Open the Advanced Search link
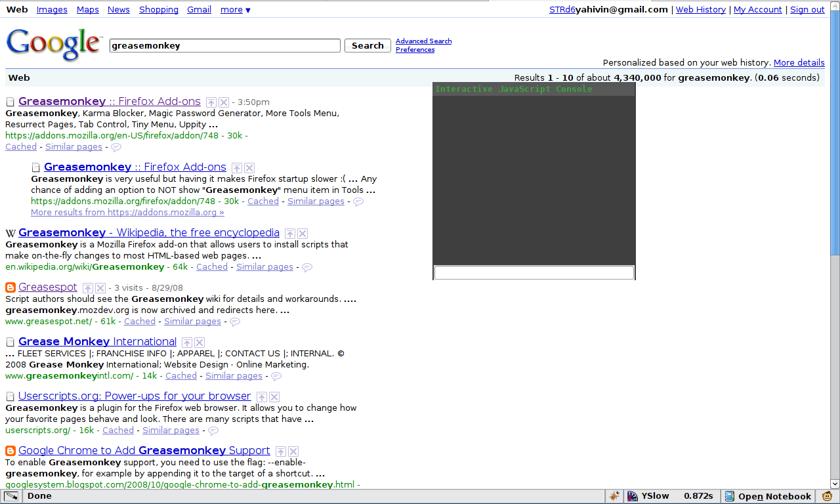 (x=423, y=41)
